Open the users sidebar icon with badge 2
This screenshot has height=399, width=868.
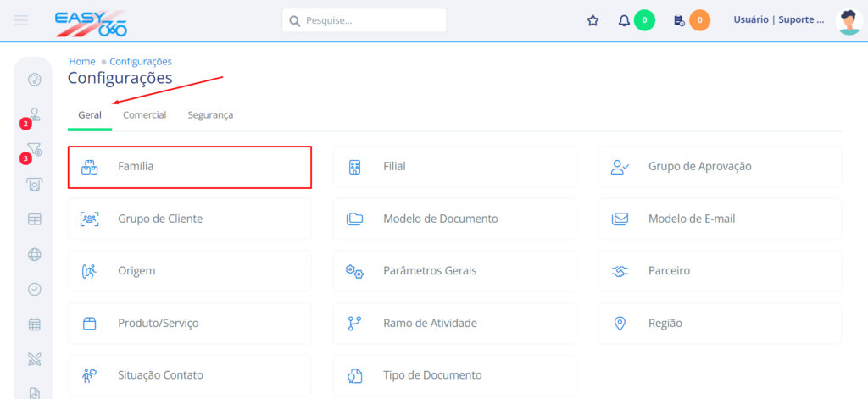click(34, 115)
